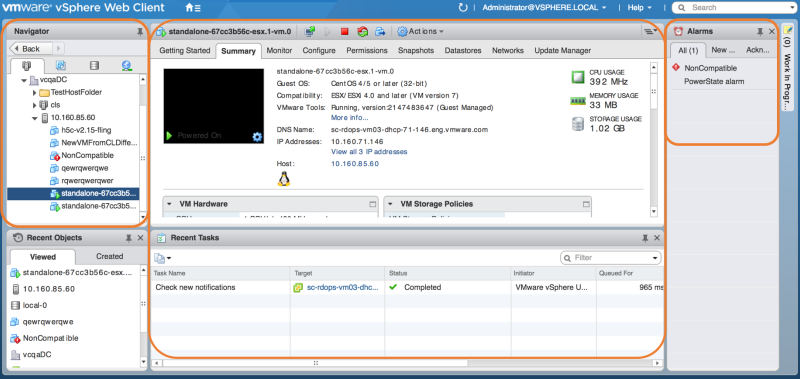This screenshot has height=379, width=800.
Task: Switch to the Monitor tab
Action: (279, 50)
